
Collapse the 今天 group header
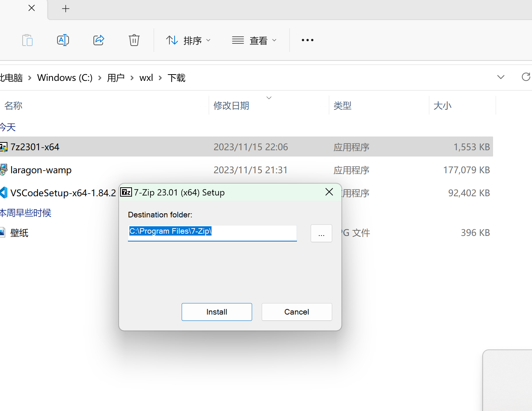8,127
